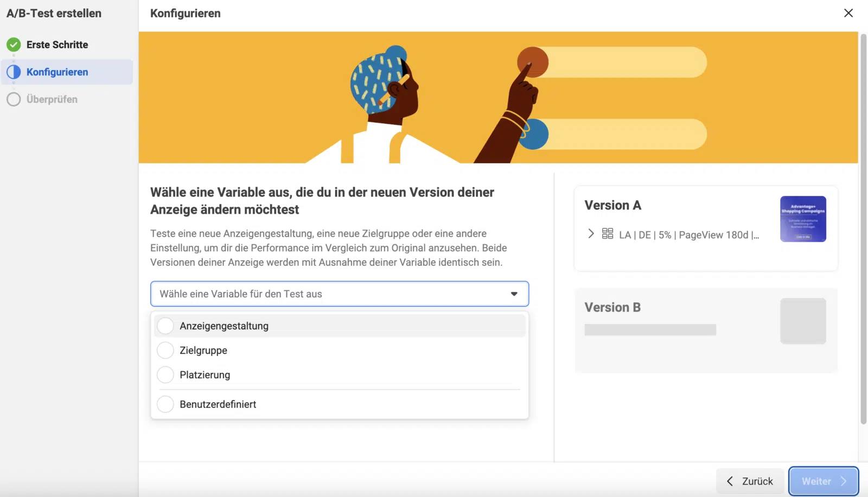Click the green checkmark icon for Erste Schritte
Screen dimensions: 868x497
[14, 44]
